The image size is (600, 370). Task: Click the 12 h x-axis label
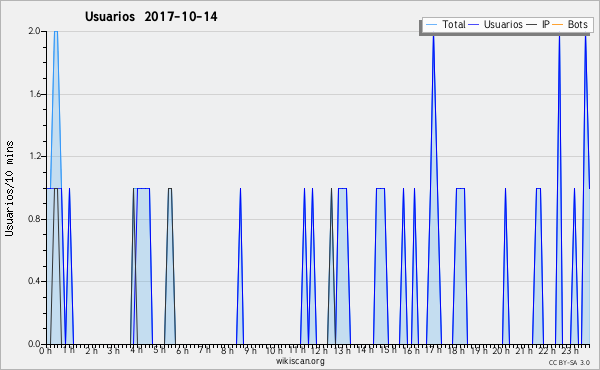tap(319, 350)
